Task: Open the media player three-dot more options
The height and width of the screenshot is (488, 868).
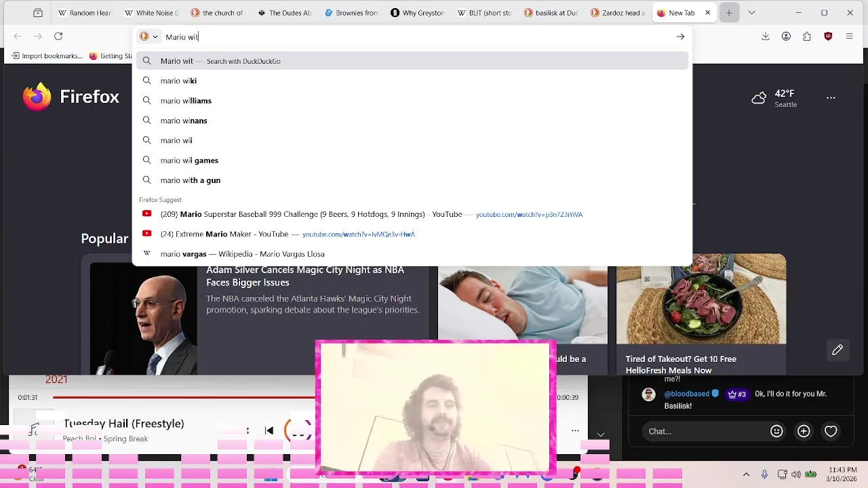Action: [x=575, y=430]
